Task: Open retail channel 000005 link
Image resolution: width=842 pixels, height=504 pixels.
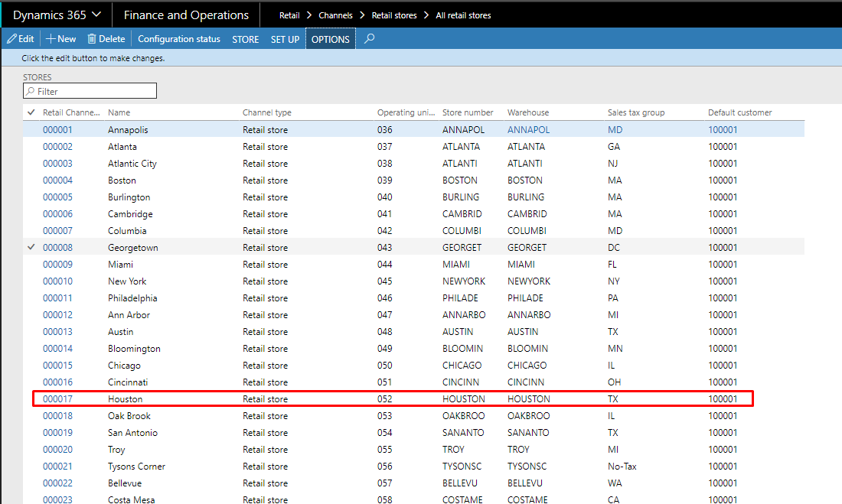Action: (57, 197)
